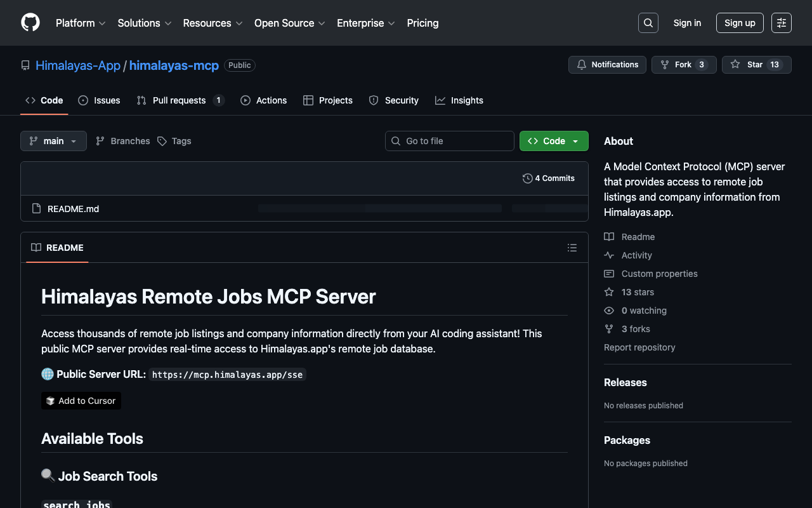Expand the main branch dropdown
The width and height of the screenshot is (812, 508).
pyautogui.click(x=53, y=141)
